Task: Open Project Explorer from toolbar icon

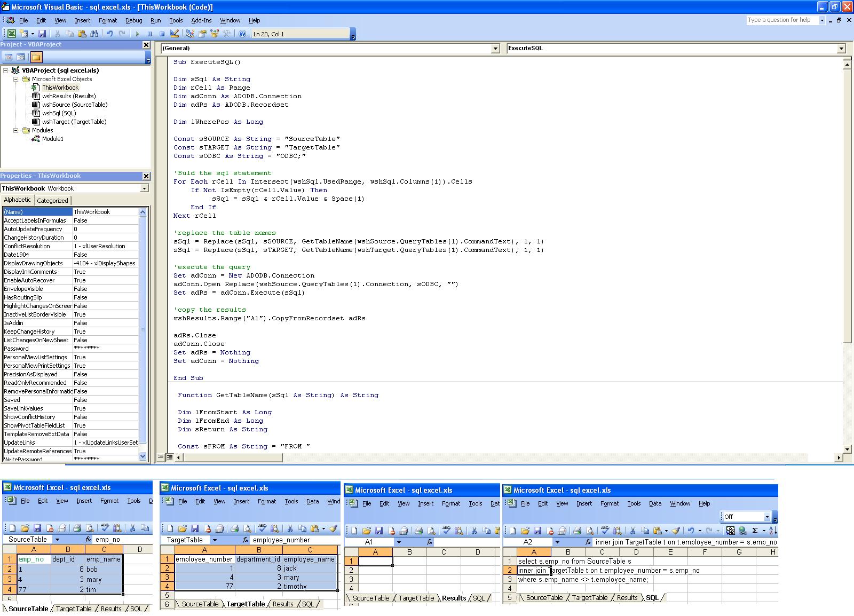Action: (x=190, y=34)
